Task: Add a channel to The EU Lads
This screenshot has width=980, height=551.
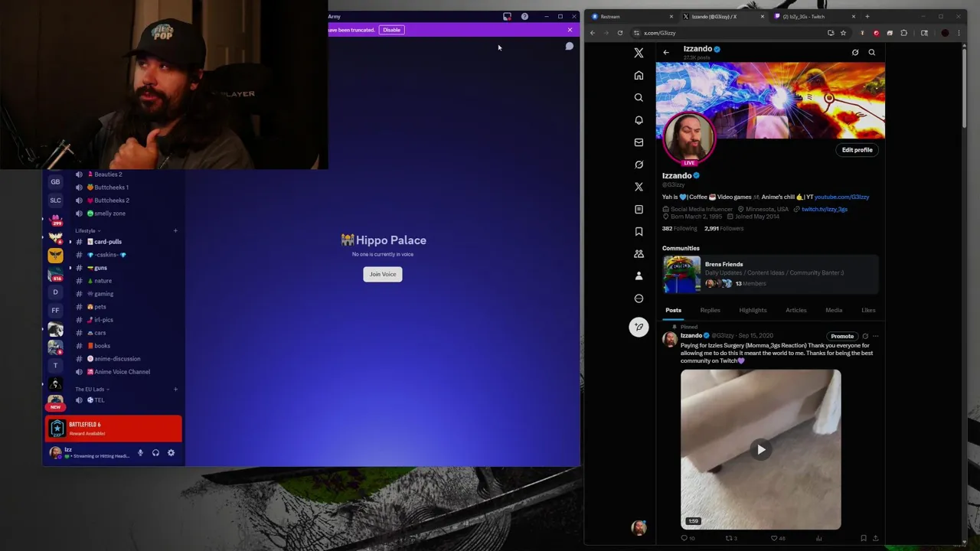Action: 175,390
